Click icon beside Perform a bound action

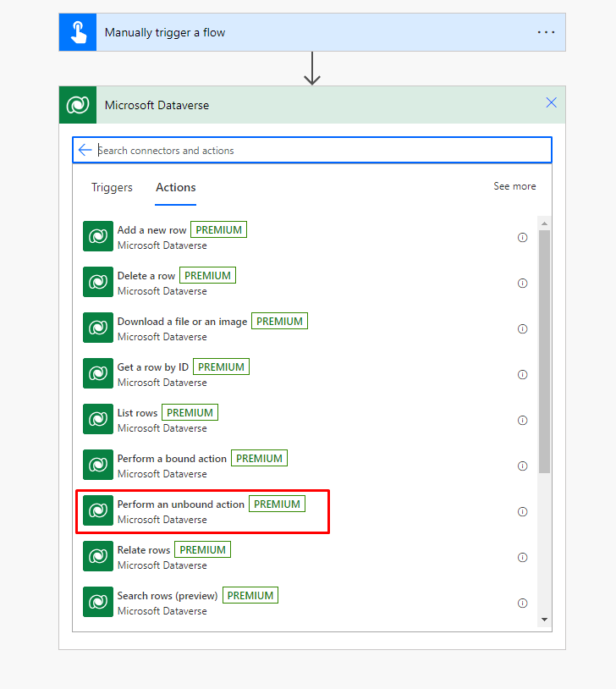click(x=98, y=465)
